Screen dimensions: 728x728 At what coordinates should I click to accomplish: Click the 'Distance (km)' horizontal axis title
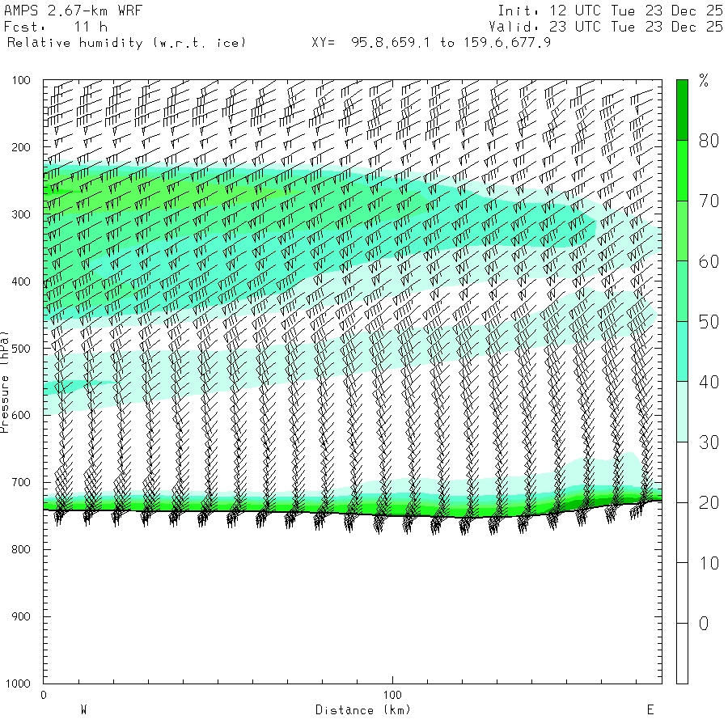(363, 710)
